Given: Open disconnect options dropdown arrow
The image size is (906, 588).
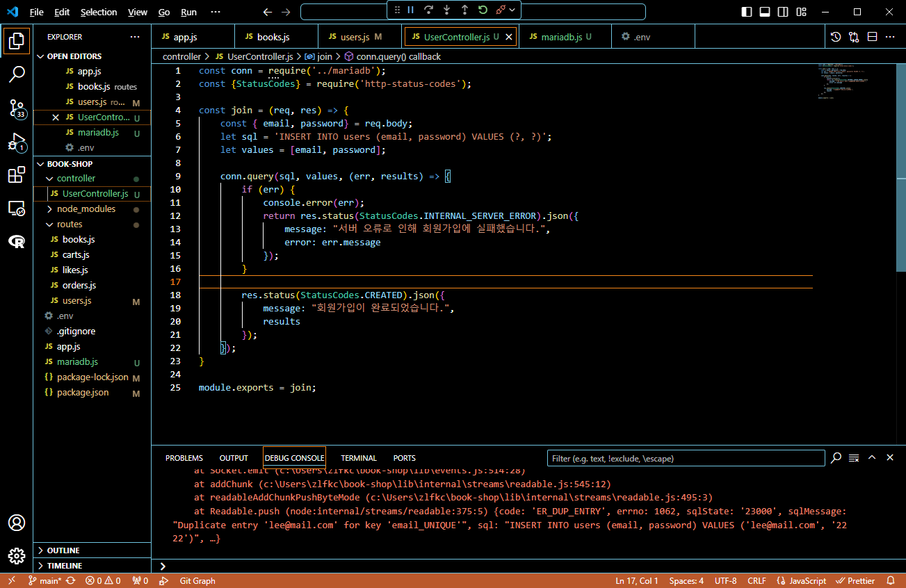Looking at the screenshot, I should [x=512, y=10].
